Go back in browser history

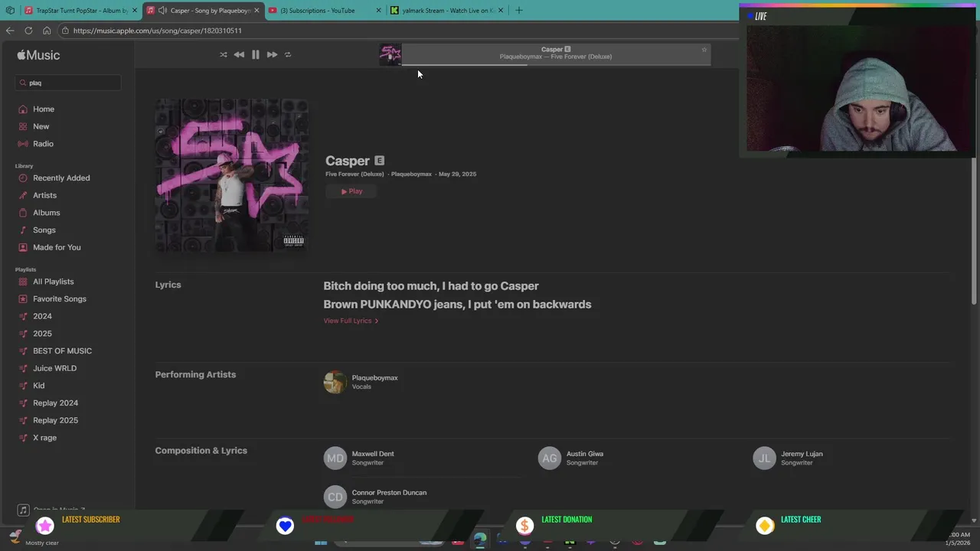pos(10,31)
